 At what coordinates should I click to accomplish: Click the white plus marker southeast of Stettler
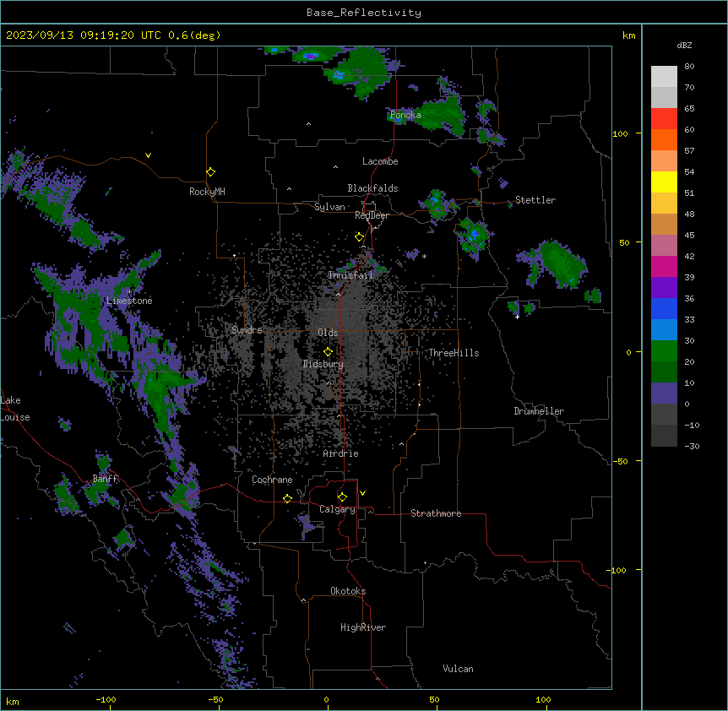(x=517, y=317)
